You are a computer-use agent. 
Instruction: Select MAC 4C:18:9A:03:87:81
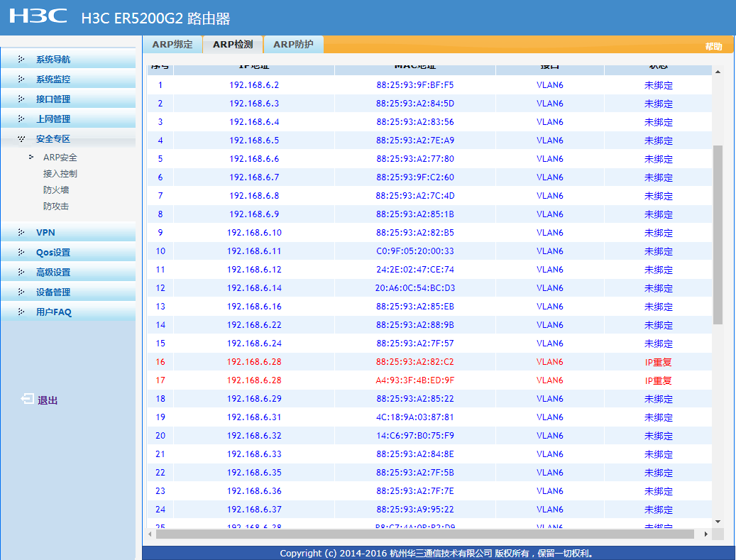[x=415, y=417]
